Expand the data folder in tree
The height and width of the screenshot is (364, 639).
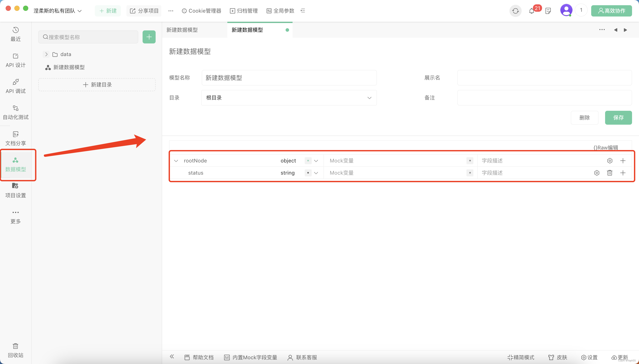click(x=46, y=54)
